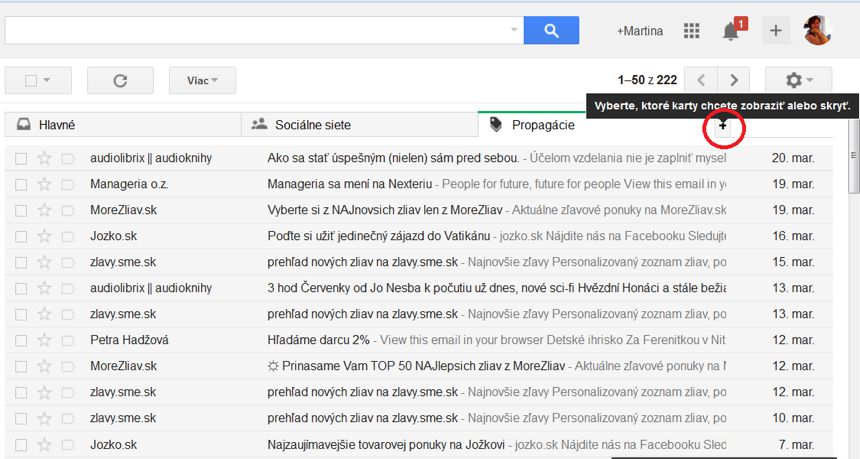
Task: Open the Viac dropdown menu
Action: pos(202,81)
